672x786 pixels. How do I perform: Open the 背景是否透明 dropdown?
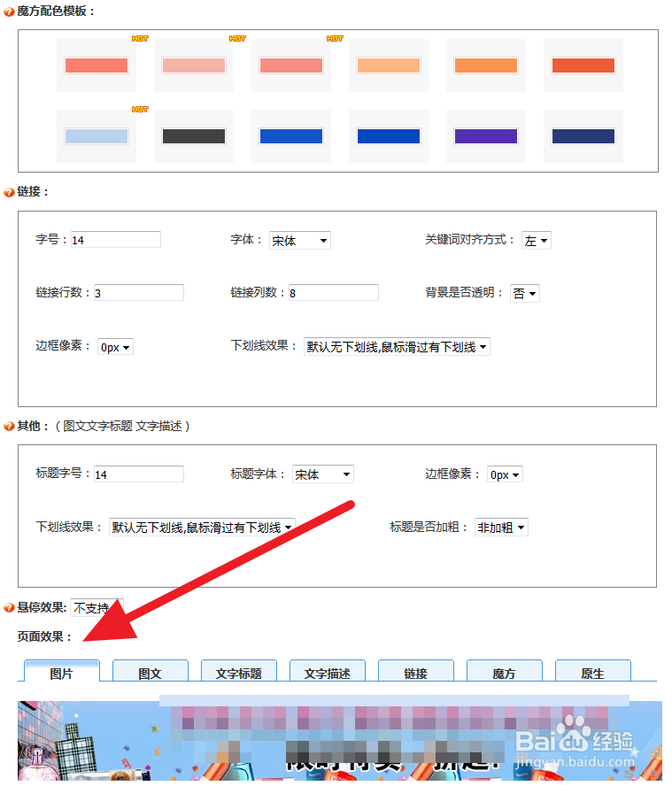(524, 293)
